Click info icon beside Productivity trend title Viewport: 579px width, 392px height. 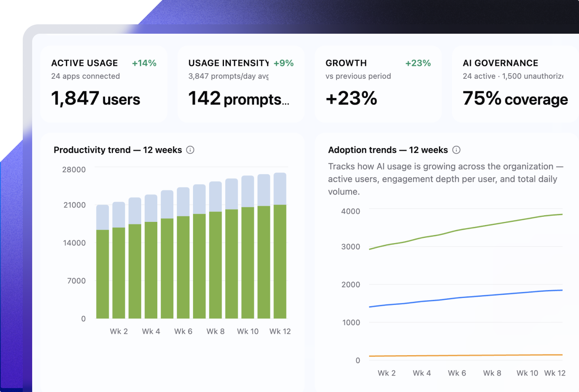[190, 150]
